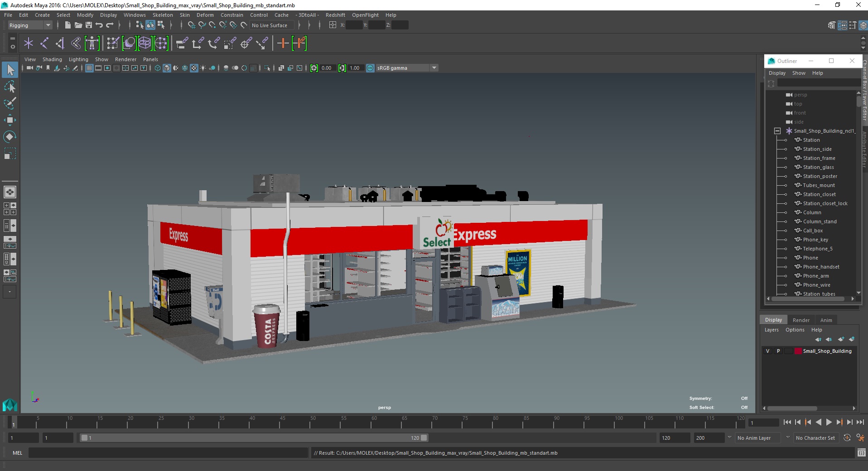Click the Create Locator shelf icon
Viewport: 868px width, 471px height.
point(29,43)
